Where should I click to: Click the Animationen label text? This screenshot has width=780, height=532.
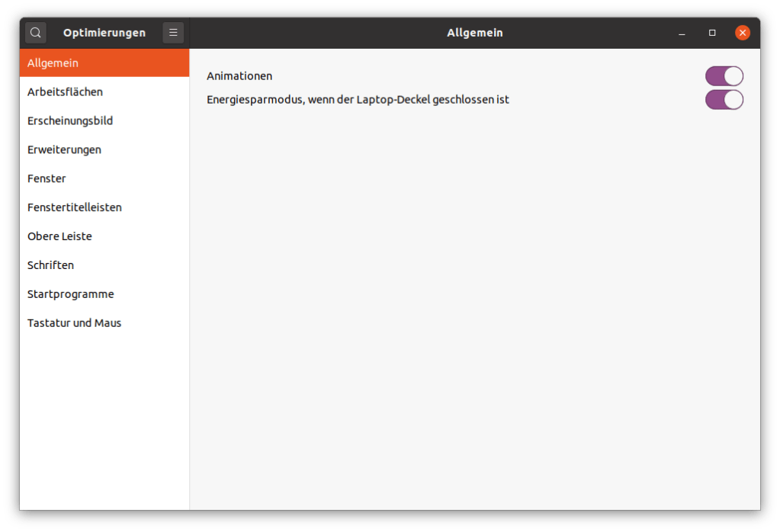pos(239,76)
